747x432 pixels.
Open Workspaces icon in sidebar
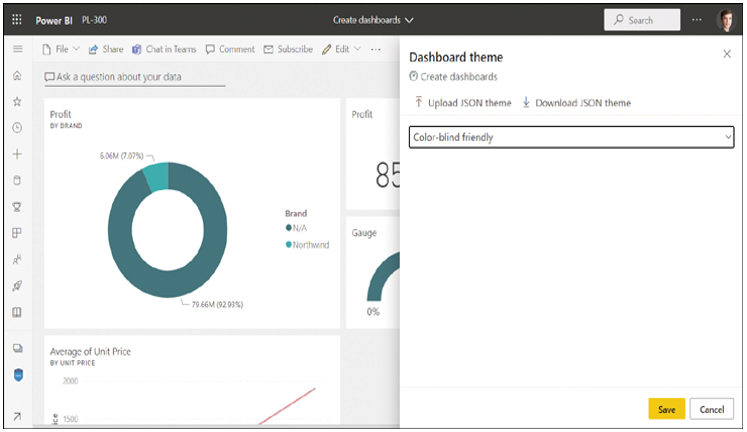(18, 348)
